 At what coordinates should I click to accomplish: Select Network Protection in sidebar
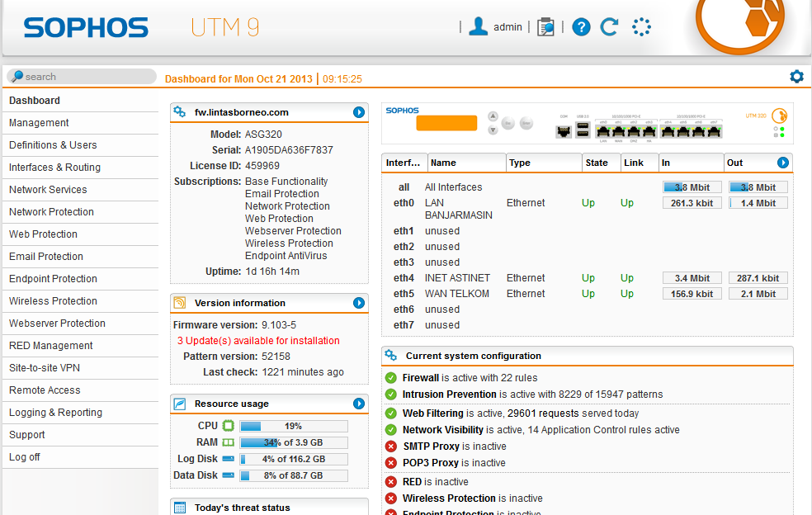(x=80, y=212)
